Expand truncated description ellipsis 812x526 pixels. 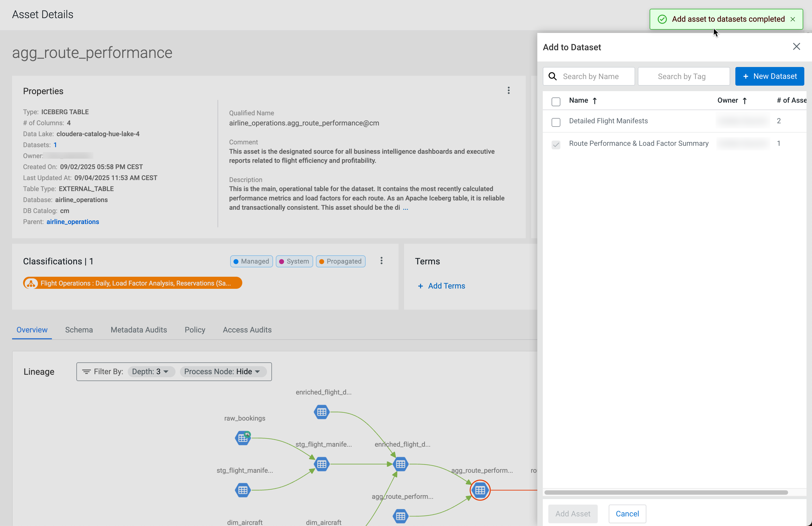coord(405,208)
